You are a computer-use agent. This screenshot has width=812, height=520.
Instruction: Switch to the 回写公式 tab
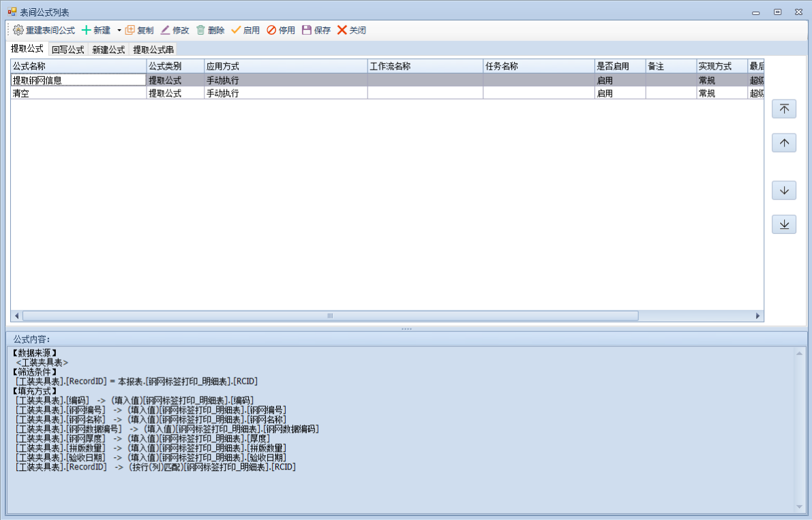(67, 50)
